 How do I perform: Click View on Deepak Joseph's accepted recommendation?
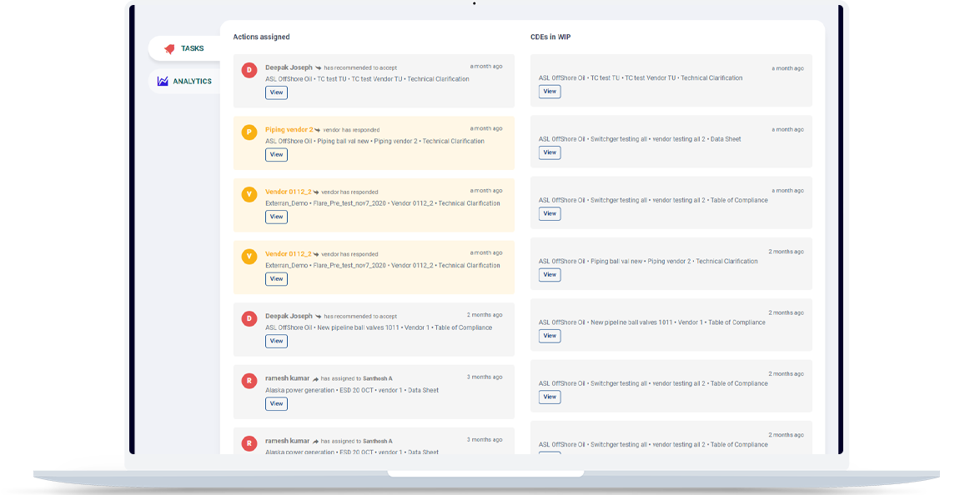[x=276, y=92]
